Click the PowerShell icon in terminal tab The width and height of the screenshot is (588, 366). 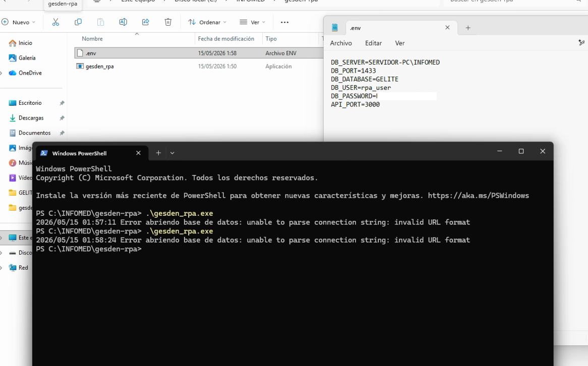44,153
